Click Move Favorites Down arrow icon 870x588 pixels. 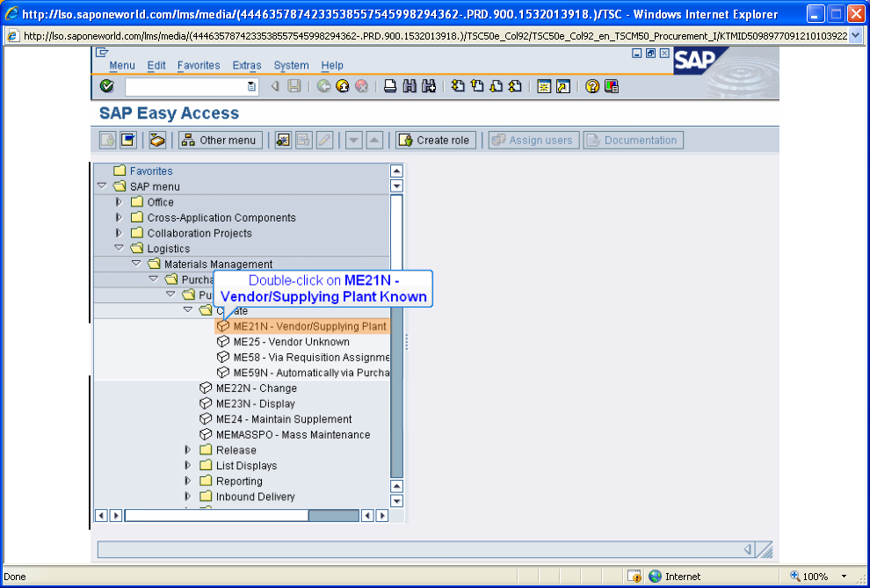pyautogui.click(x=354, y=141)
